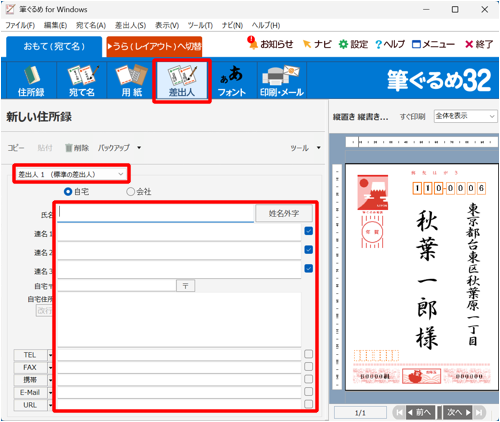Image resolution: width=500 pixels, height=422 pixels.
Task: Click the 姓名外字 button
Action: [x=284, y=213]
